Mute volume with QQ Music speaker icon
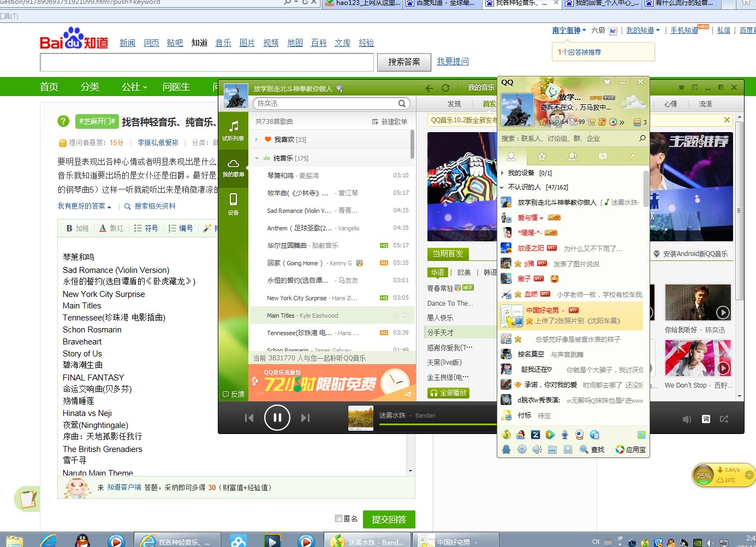Screen dimensions: 756x547 pyautogui.click(x=687, y=419)
